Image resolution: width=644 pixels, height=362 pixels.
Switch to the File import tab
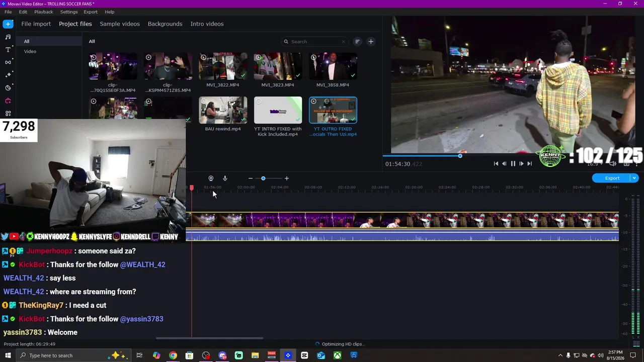pyautogui.click(x=36, y=24)
